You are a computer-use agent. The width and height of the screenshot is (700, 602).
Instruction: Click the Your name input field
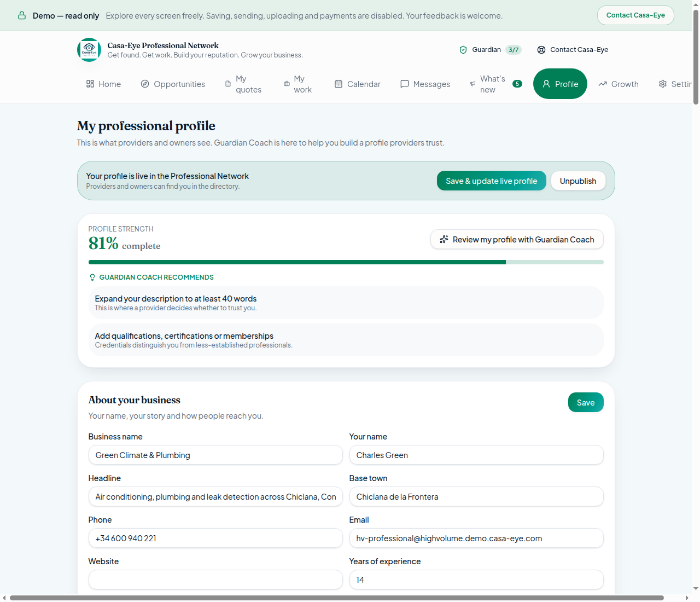click(x=476, y=455)
